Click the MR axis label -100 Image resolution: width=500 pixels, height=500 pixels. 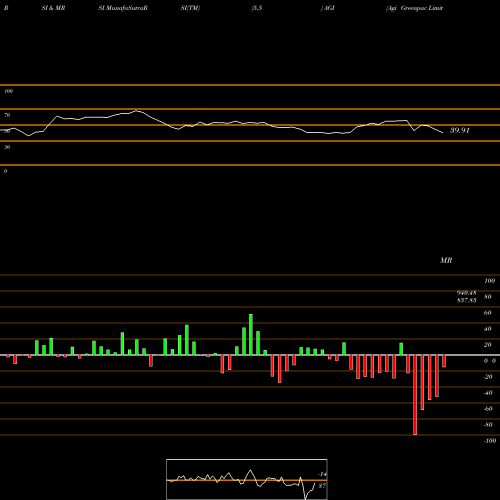pos(490,441)
